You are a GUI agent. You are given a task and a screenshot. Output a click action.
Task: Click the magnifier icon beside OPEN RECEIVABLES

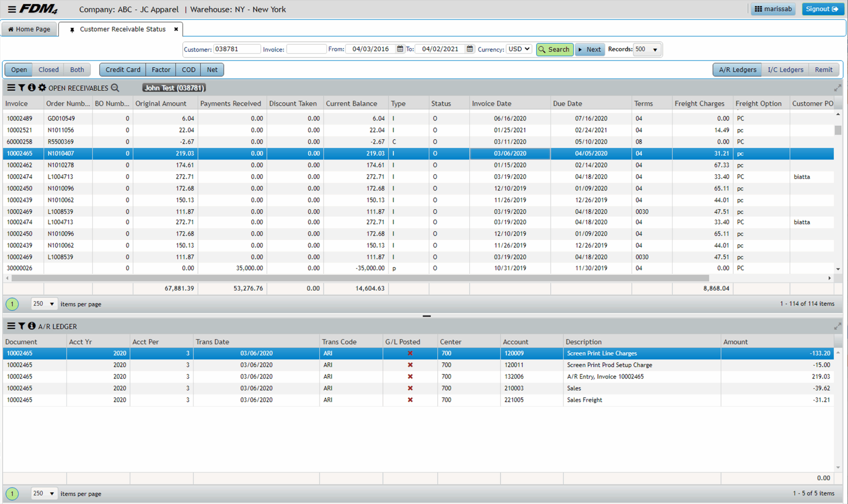click(115, 88)
